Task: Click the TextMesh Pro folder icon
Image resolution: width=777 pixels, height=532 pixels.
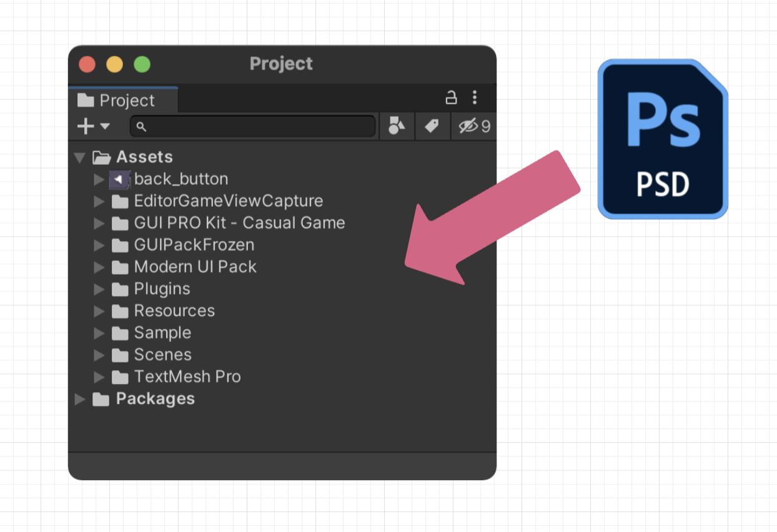Action: (120, 378)
